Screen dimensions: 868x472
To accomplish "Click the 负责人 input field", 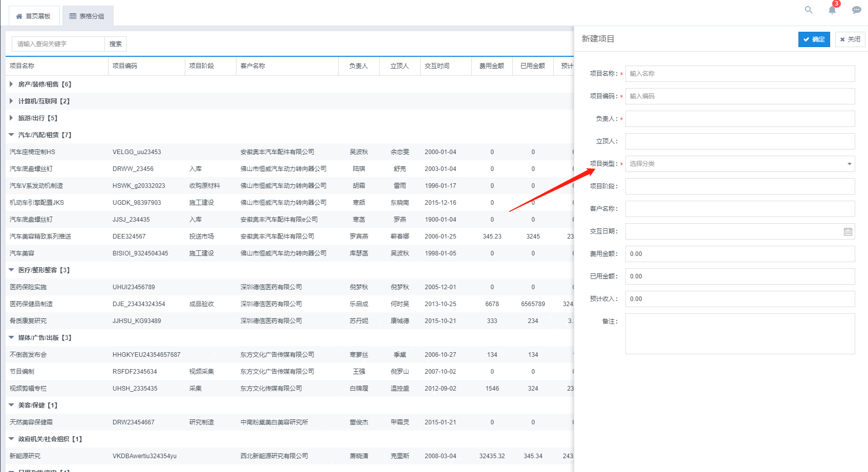I will 740,119.
